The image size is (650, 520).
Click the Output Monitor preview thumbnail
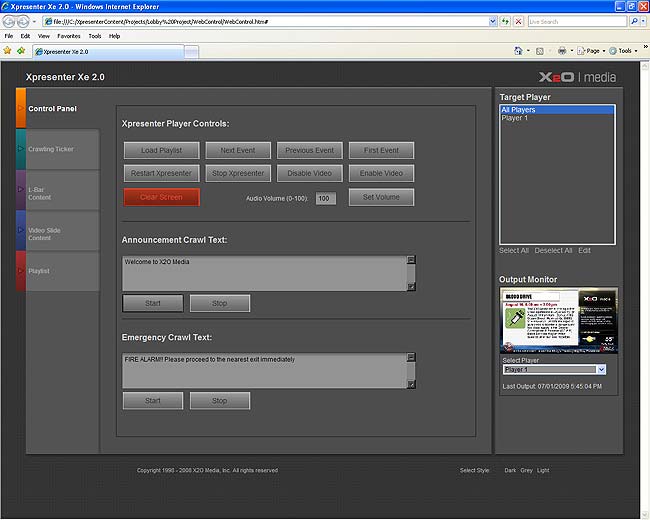click(x=558, y=321)
